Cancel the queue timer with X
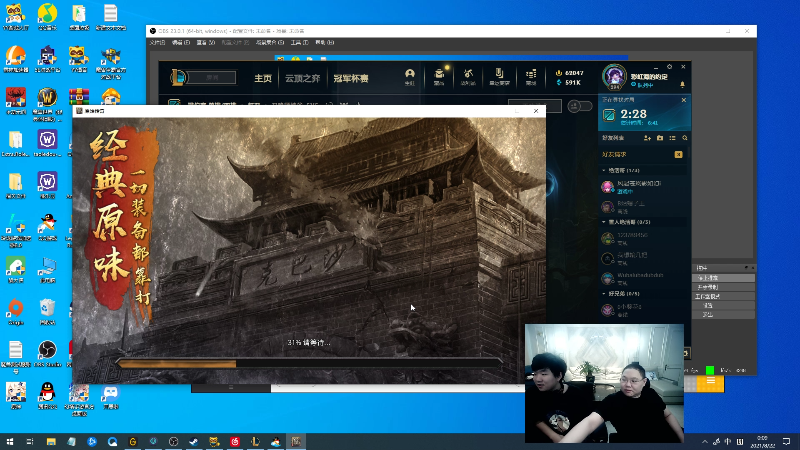Image resolution: width=800 pixels, height=450 pixels. pos(684,100)
